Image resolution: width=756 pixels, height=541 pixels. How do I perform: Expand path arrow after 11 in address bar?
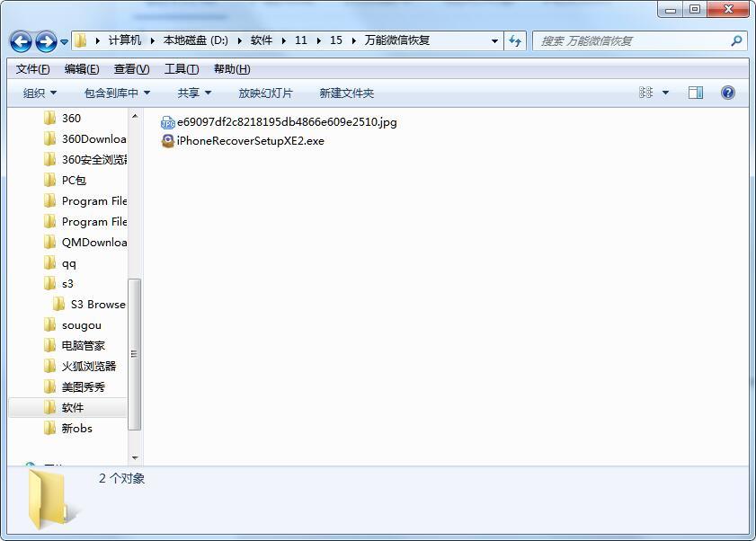319,41
